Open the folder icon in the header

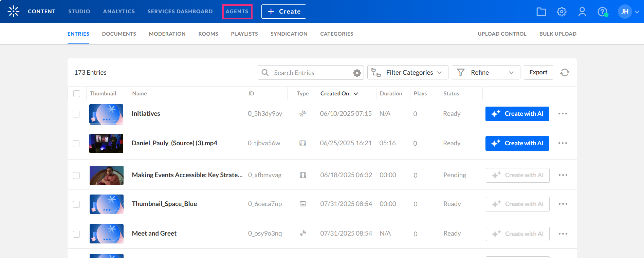click(541, 12)
